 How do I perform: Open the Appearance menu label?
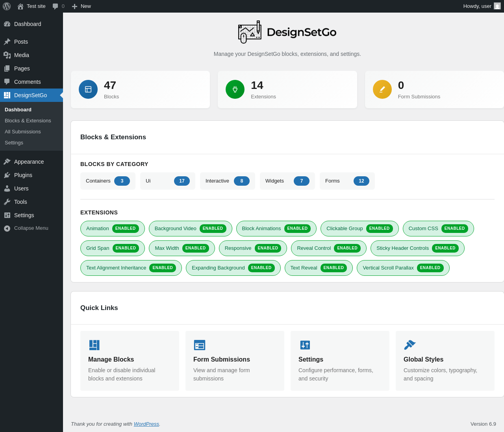(29, 162)
